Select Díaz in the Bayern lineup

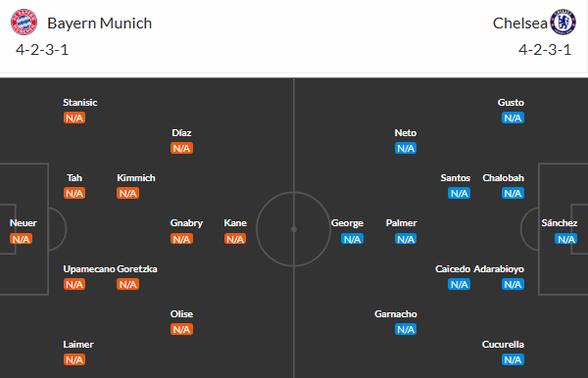click(181, 132)
